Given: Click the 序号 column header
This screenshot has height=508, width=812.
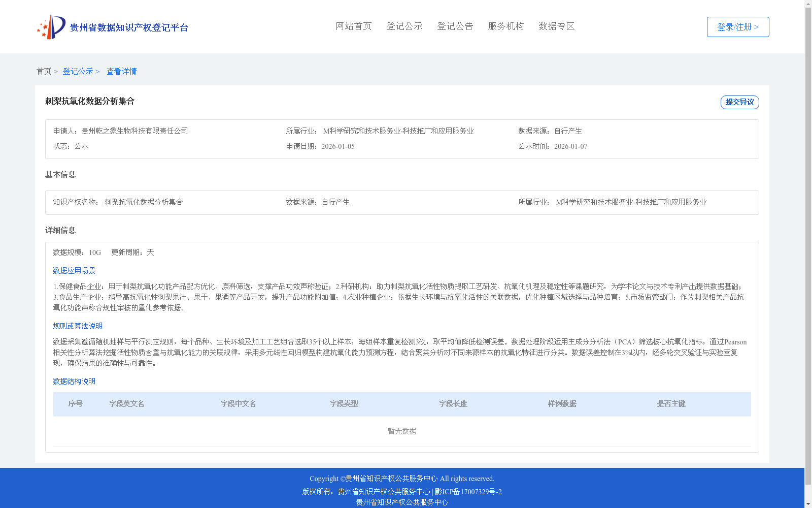Looking at the screenshot, I should pos(76,404).
